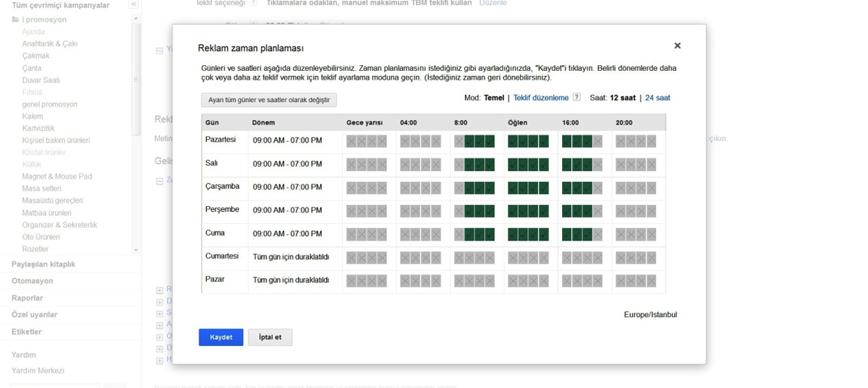Select Kartvizitlik ad group in sidebar
This screenshot has height=388, width=868.
coord(38,128)
